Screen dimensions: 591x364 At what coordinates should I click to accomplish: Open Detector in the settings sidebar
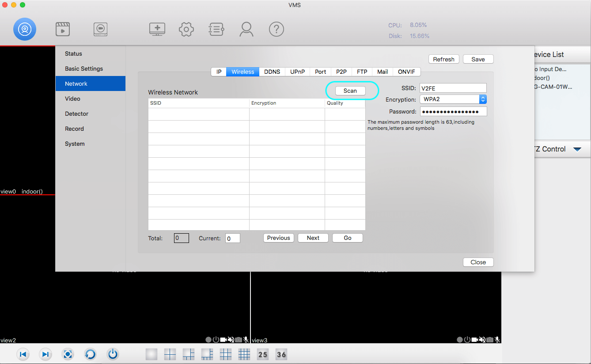(x=91, y=114)
